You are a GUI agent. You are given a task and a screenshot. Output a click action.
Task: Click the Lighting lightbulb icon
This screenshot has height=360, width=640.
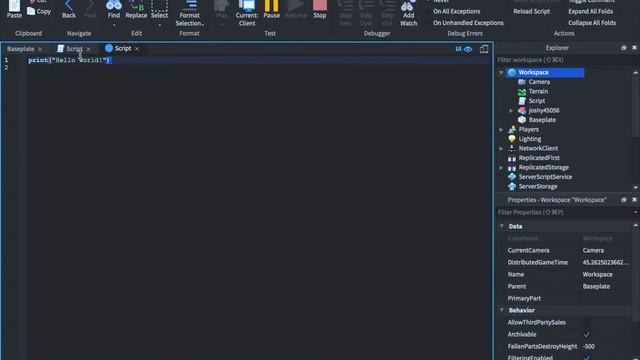[x=512, y=139]
